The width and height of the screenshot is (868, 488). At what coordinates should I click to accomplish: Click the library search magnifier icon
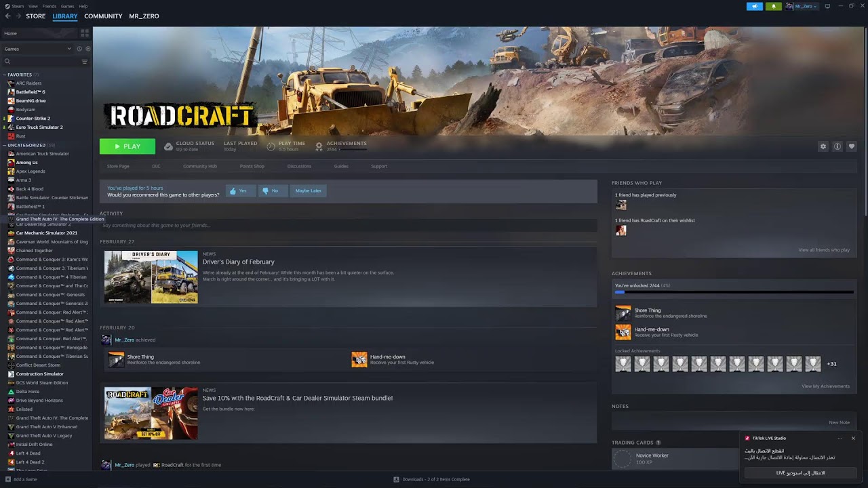[7, 62]
